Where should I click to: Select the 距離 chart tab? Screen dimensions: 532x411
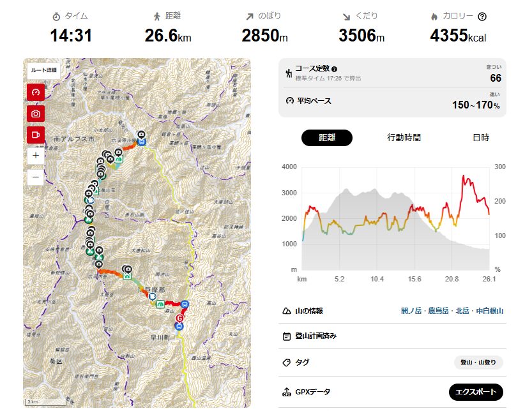coord(327,137)
